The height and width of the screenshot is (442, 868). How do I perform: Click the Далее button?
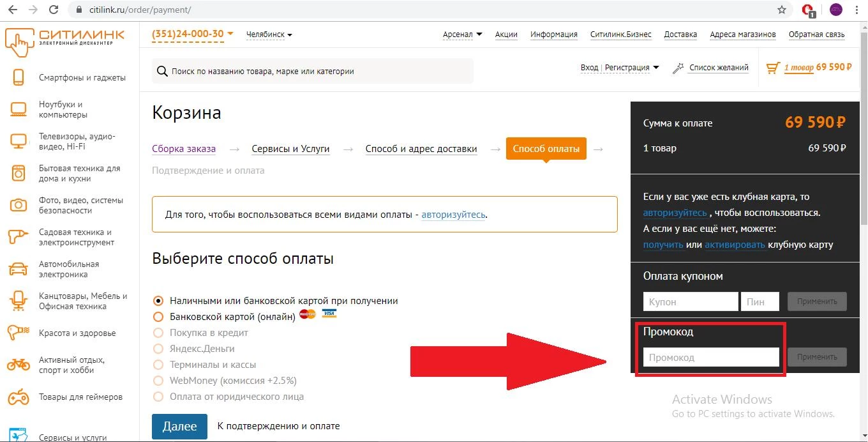pos(179,425)
